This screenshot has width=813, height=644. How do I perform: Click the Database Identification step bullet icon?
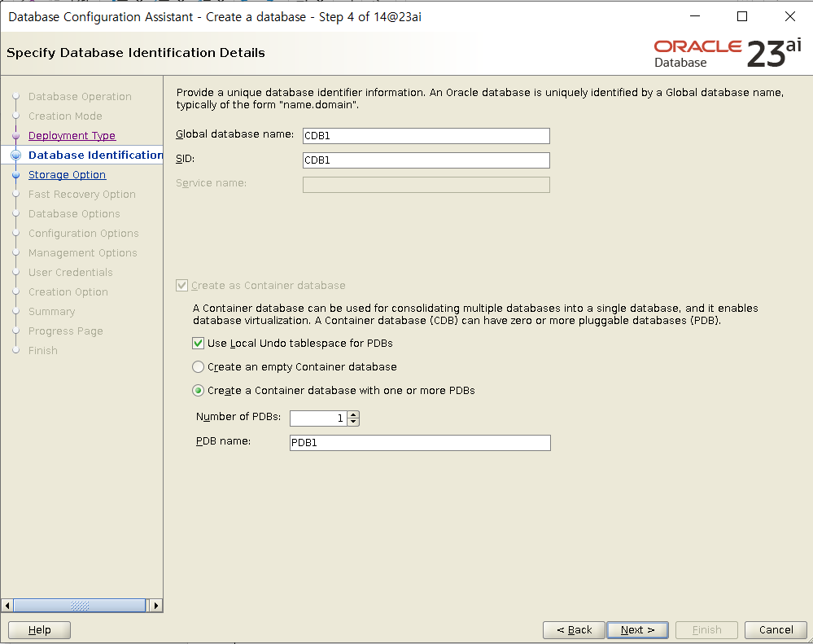[16, 155]
